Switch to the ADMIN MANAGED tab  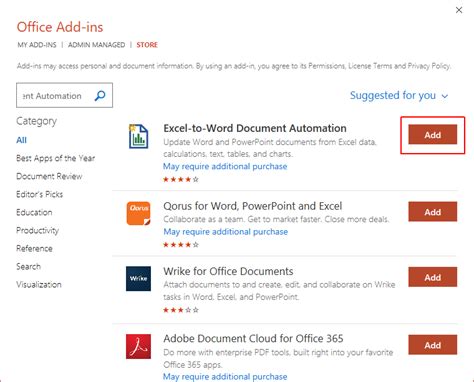pos(97,45)
